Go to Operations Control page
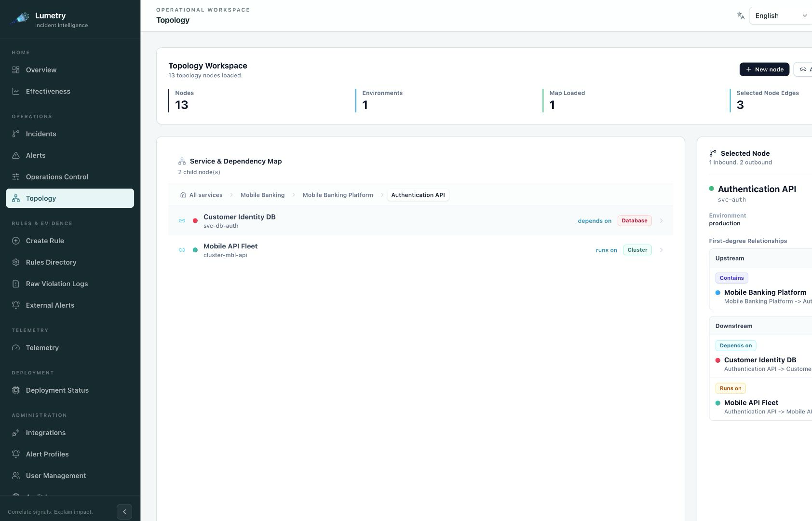Viewport: 812px width, 521px height. (x=70, y=177)
